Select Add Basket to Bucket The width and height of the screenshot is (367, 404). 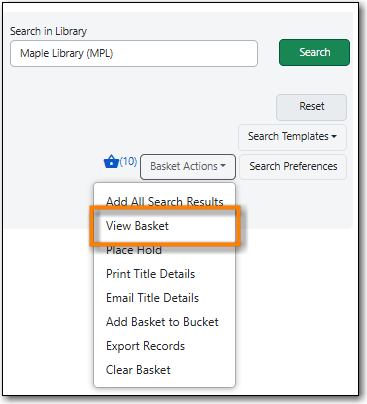coord(164,322)
